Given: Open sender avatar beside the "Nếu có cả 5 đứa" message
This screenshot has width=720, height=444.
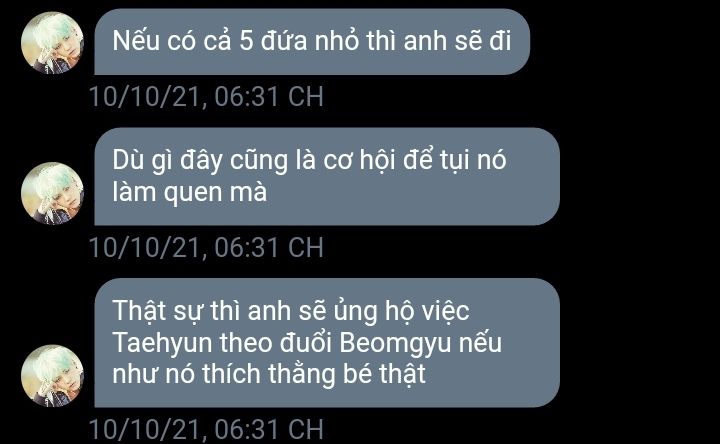Looking at the screenshot, I should (x=52, y=43).
